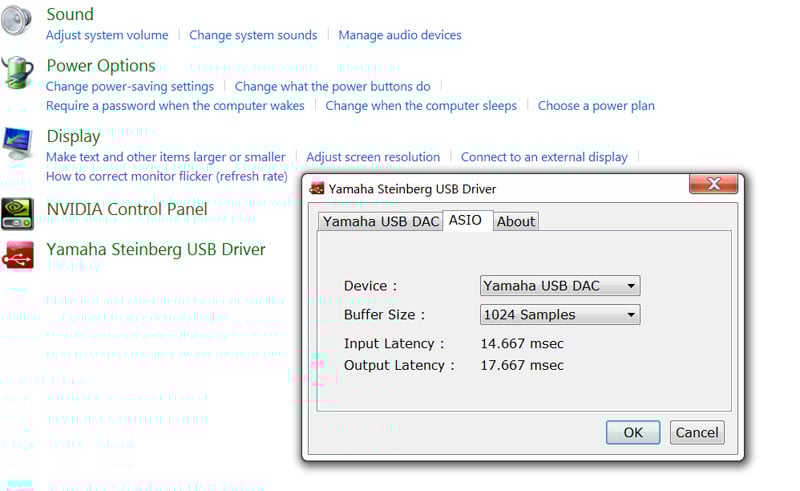Switch to the Yamaha USB DAC tab
Screen dimensions: 800x491
380,222
